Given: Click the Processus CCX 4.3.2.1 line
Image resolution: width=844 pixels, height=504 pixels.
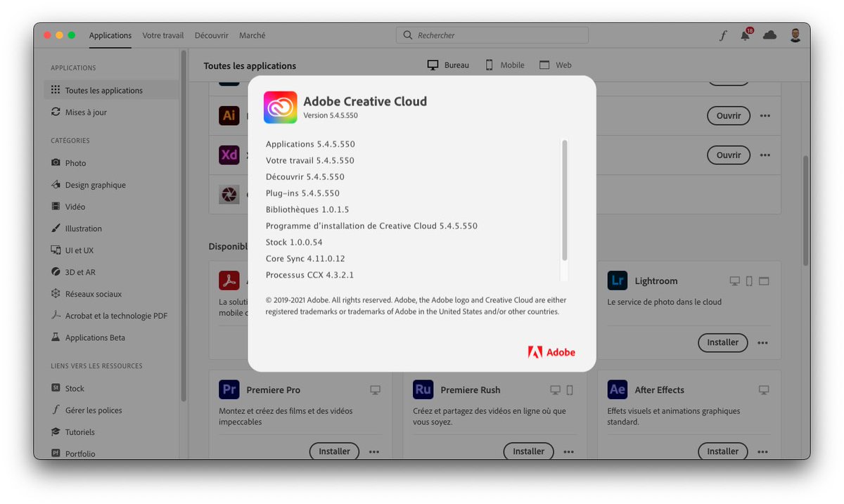Looking at the screenshot, I should (x=309, y=275).
